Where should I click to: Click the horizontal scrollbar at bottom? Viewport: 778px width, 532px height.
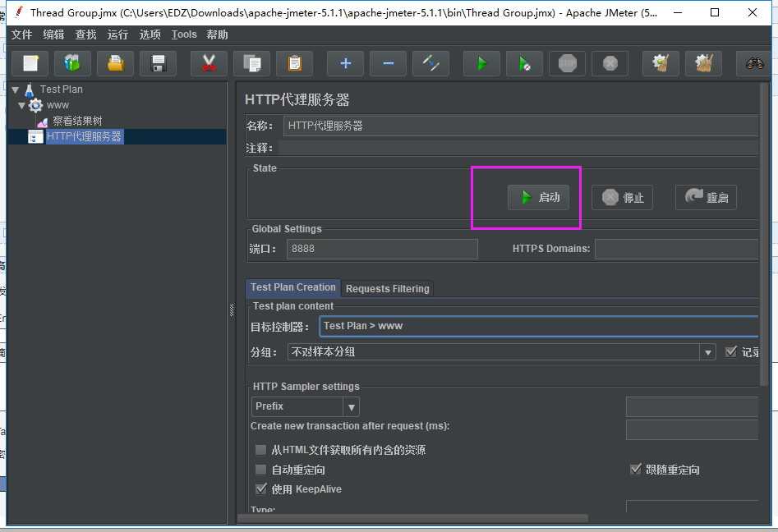click(x=412, y=518)
